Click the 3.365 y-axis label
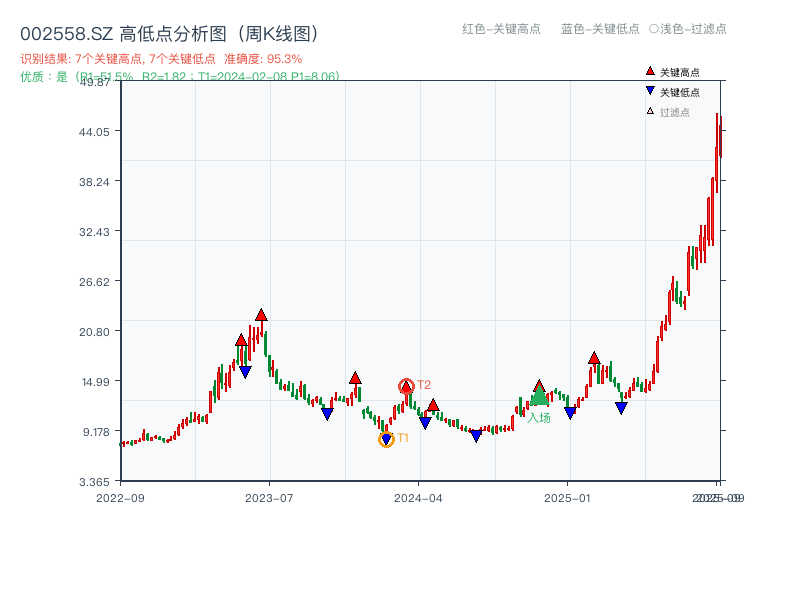This screenshot has height=600, width=800. pos(94,482)
